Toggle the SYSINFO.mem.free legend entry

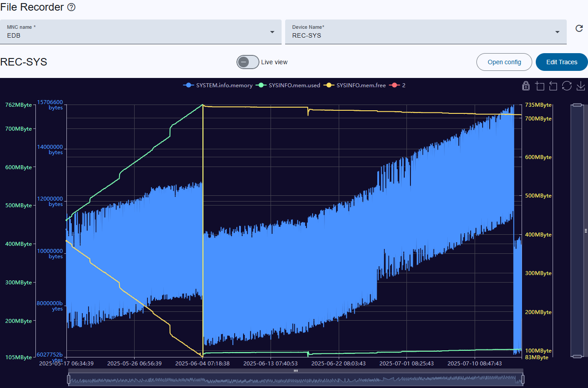(355, 85)
